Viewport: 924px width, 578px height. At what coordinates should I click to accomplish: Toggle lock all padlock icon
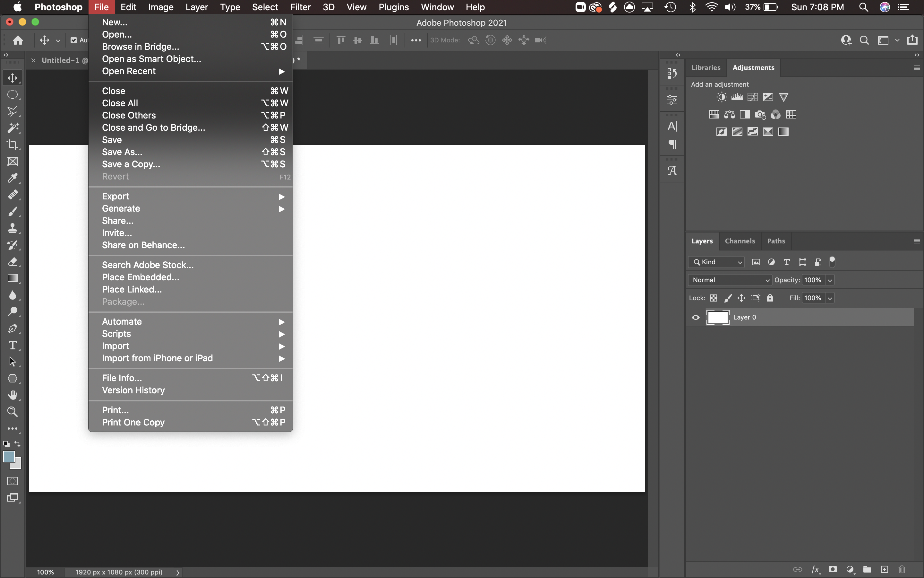click(x=770, y=298)
